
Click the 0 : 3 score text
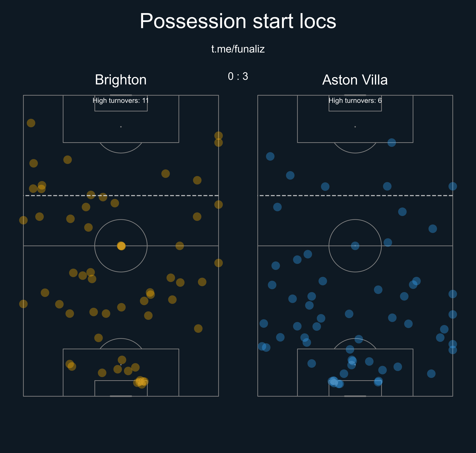[x=238, y=76]
